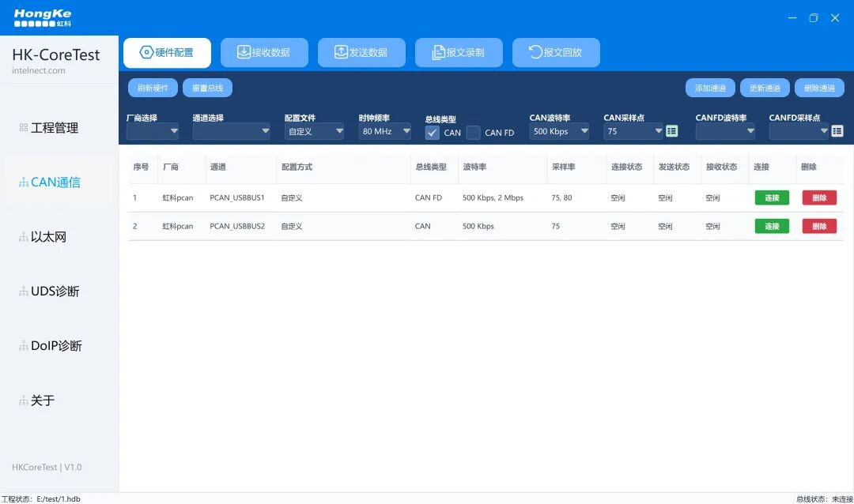
Task: Expand the CANFD波特率 dropdown
Action: click(x=725, y=131)
